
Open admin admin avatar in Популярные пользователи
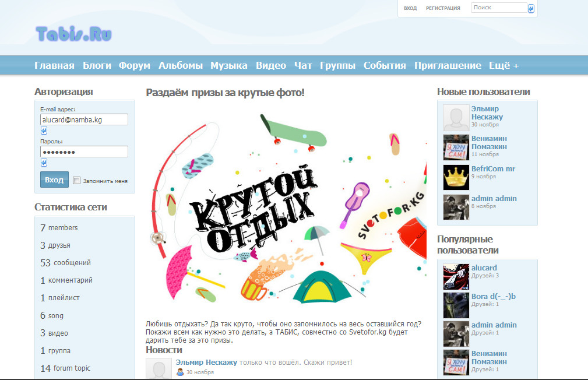point(456,334)
